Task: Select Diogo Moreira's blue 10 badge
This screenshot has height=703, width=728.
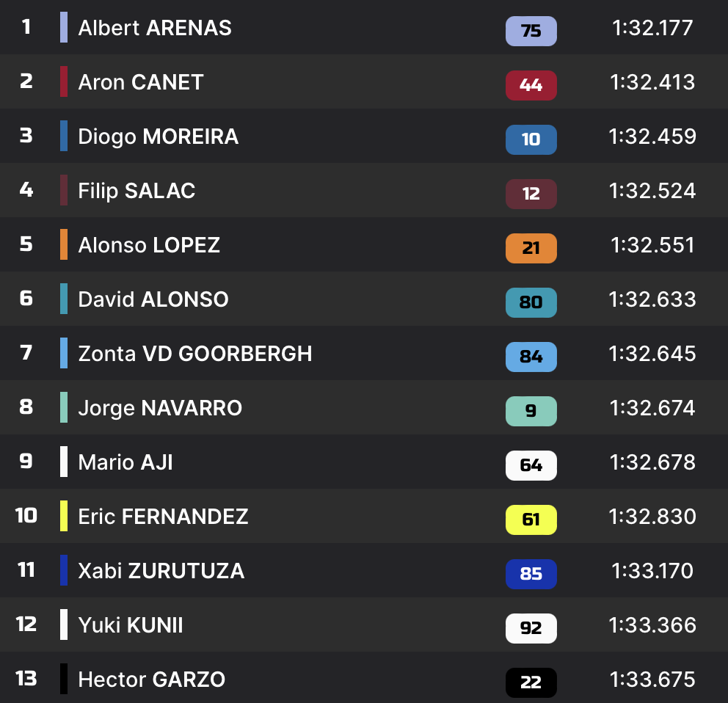Action: click(x=531, y=139)
